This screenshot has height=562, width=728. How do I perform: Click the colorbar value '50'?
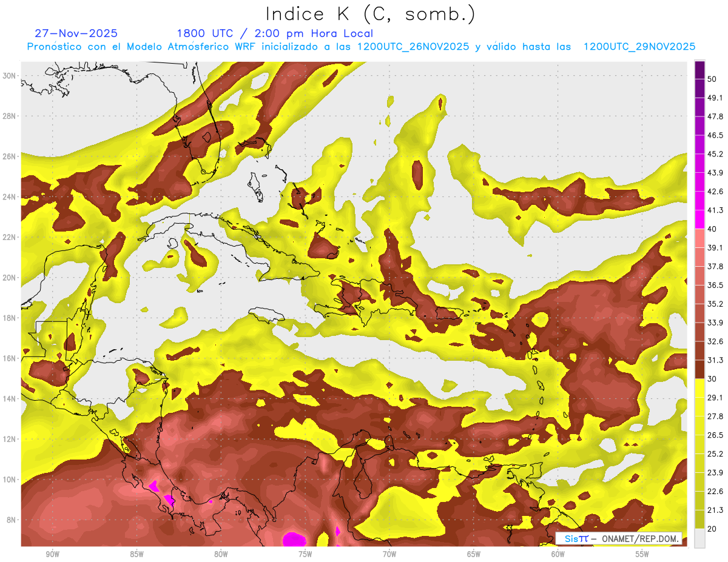[x=712, y=79]
